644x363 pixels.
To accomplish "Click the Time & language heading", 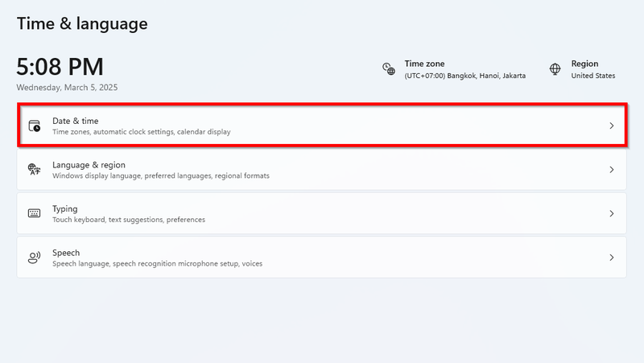I will [x=82, y=23].
